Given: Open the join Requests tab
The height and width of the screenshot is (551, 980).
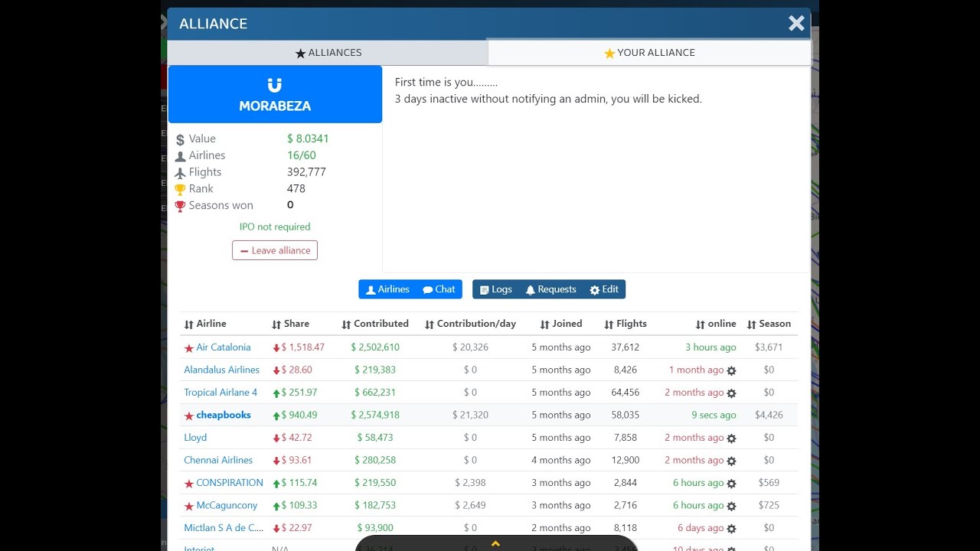Looking at the screenshot, I should pos(550,289).
